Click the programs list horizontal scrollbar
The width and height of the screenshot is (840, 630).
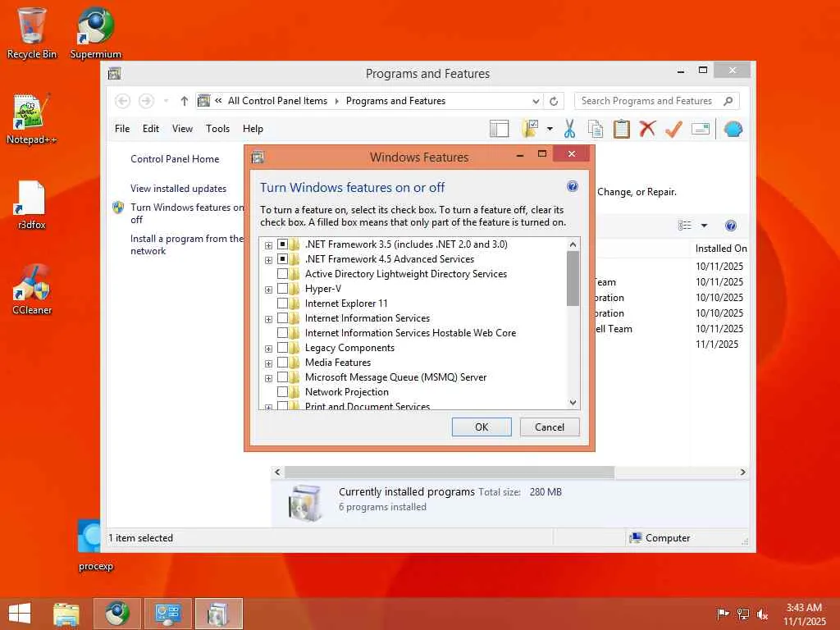tap(449, 472)
